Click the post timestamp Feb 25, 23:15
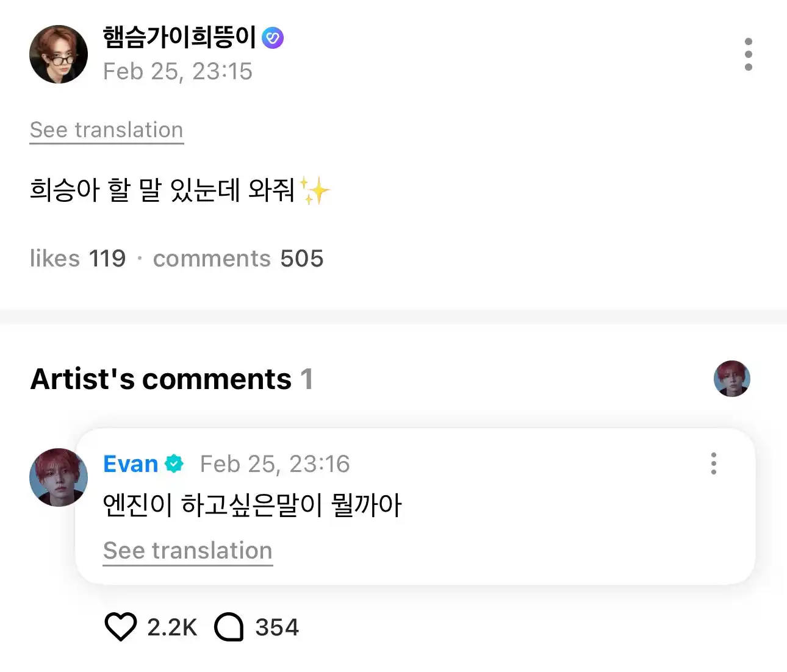The width and height of the screenshot is (787, 672). [x=178, y=71]
